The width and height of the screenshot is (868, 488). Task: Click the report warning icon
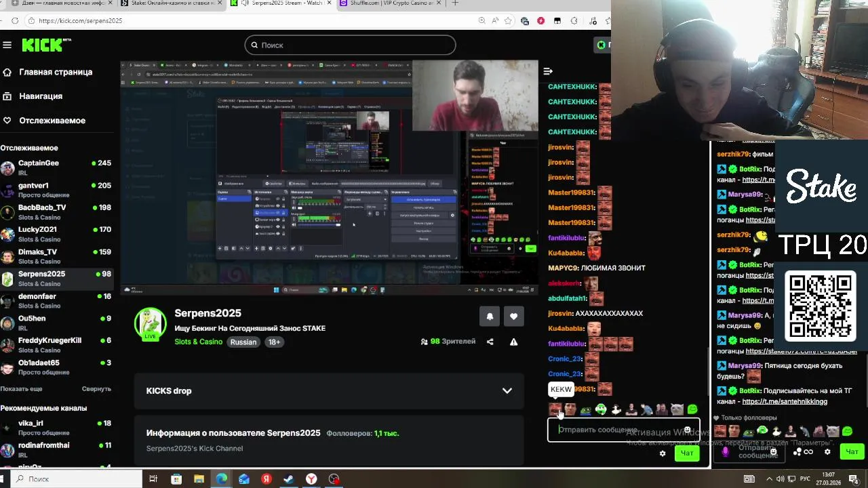513,342
